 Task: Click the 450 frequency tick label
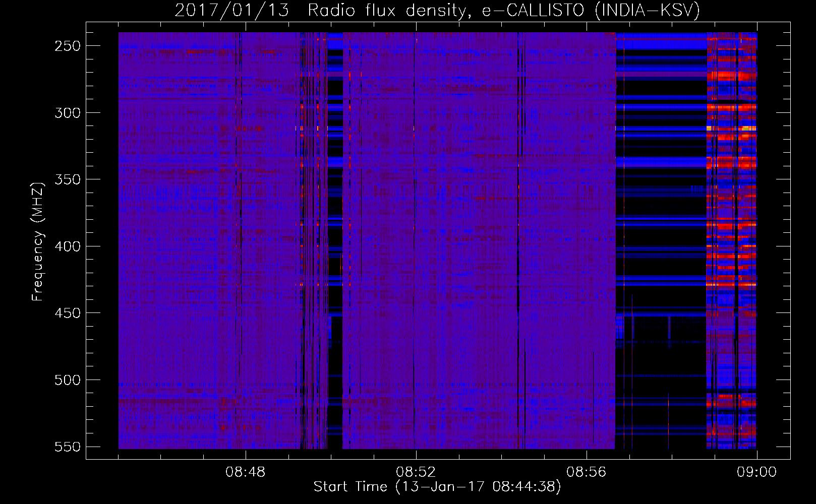click(68, 313)
